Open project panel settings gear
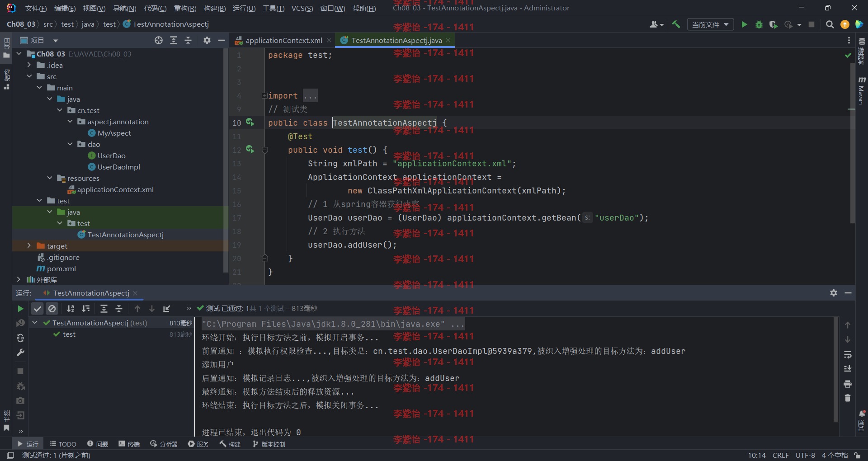 pyautogui.click(x=207, y=40)
